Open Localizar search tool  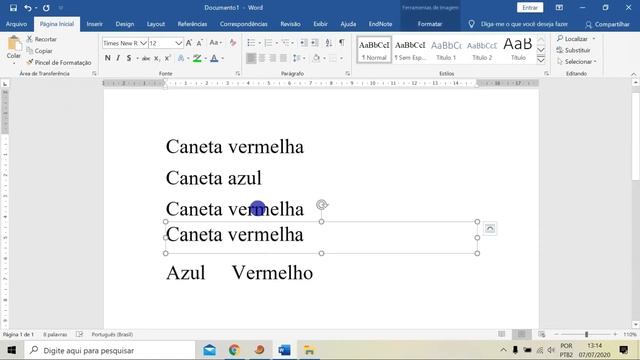[573, 39]
